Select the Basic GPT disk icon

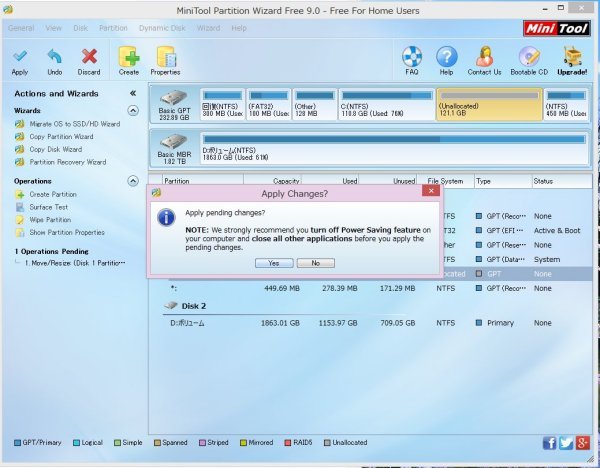click(174, 98)
